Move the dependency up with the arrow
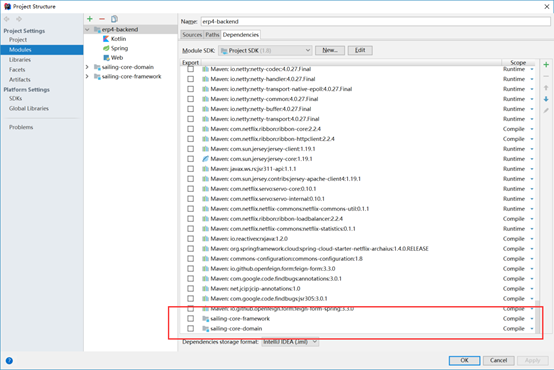The height and width of the screenshot is (370, 554). pyautogui.click(x=546, y=88)
